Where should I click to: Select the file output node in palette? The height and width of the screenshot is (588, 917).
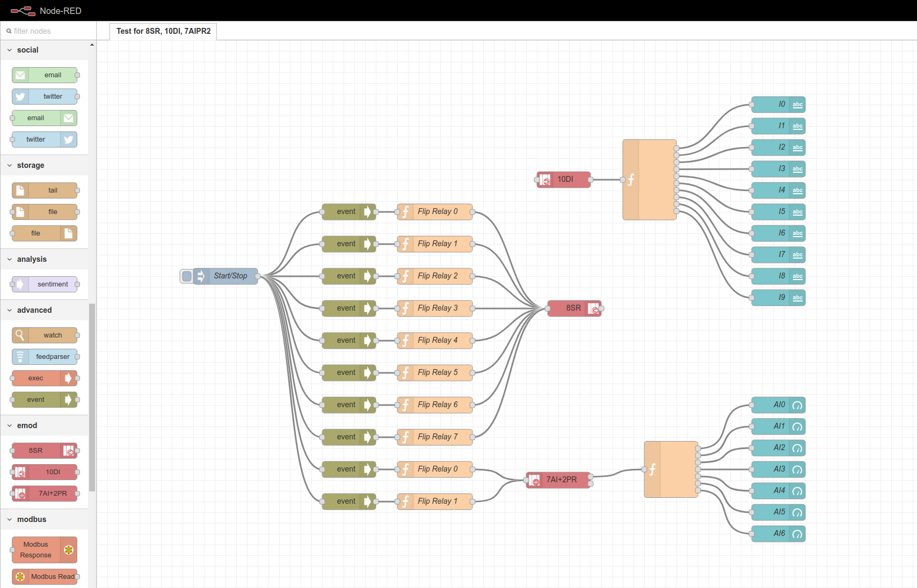coord(45,233)
